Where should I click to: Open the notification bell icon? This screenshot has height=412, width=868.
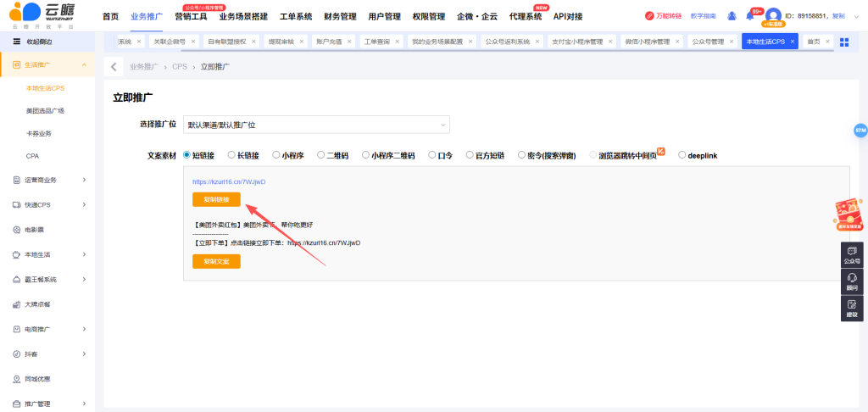tap(749, 16)
